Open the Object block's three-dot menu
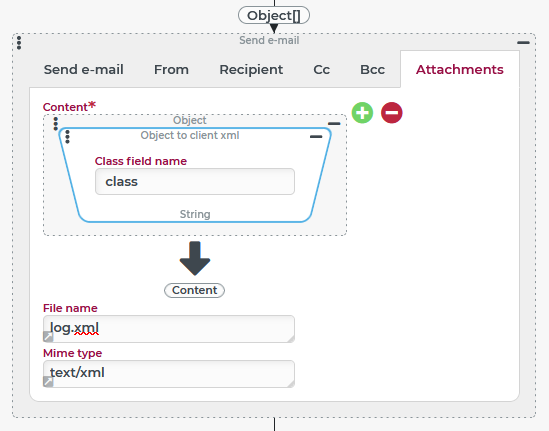This screenshot has width=549, height=431. tap(55, 124)
